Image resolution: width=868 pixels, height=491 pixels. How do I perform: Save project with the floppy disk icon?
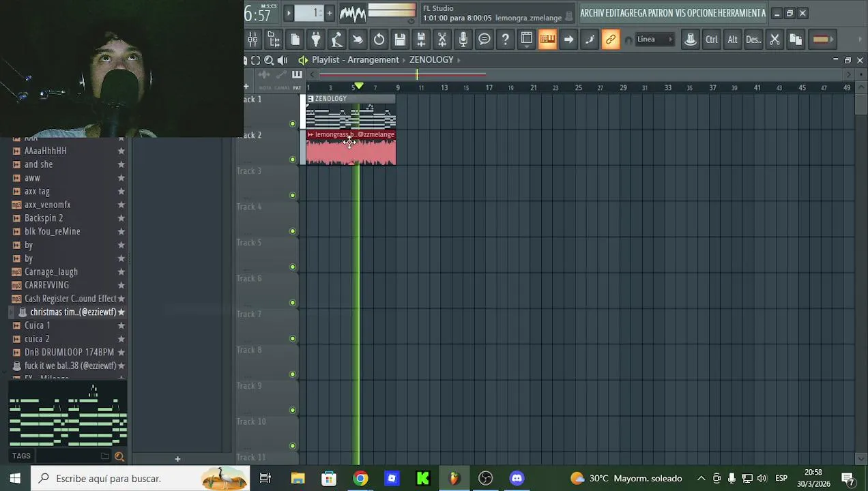point(400,40)
